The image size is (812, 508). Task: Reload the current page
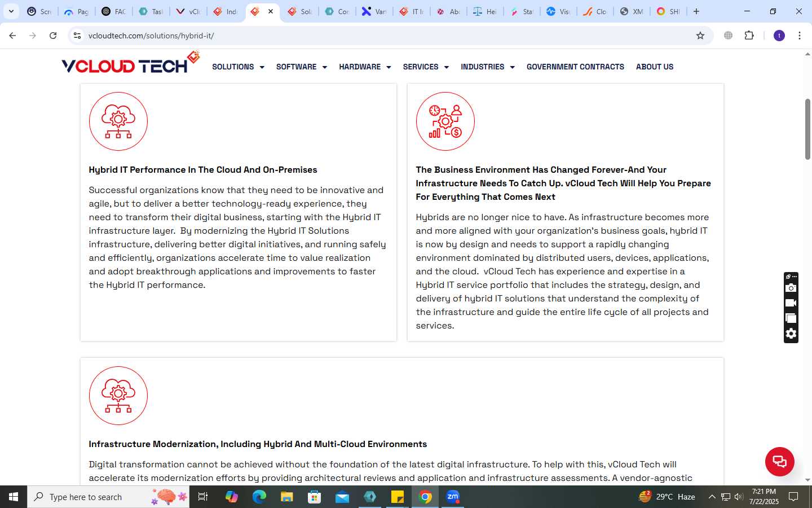point(53,36)
